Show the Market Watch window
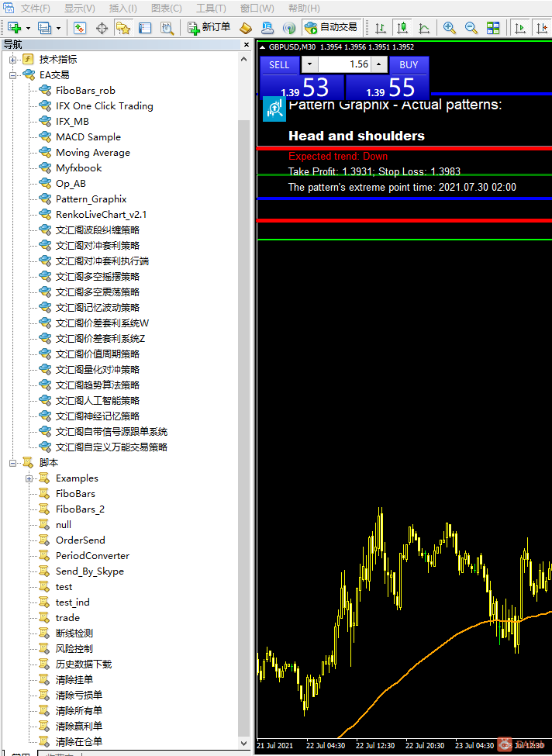Screen dimensions: 552x756 80,28
